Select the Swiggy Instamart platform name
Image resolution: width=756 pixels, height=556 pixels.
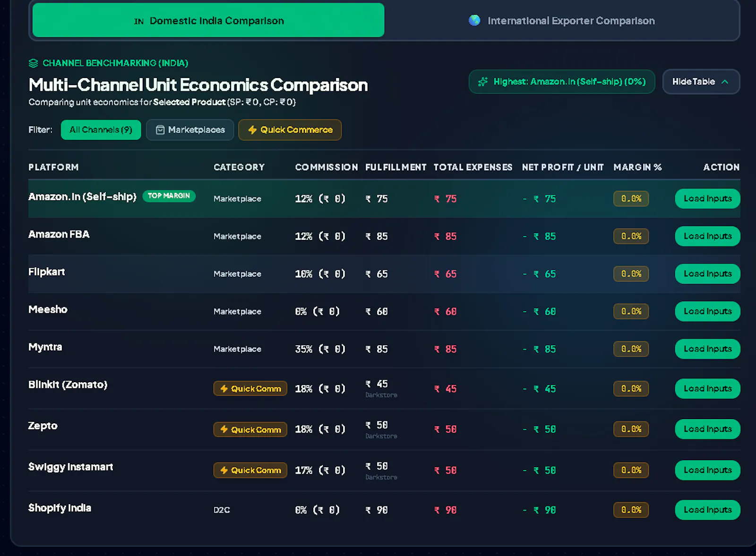pos(70,467)
